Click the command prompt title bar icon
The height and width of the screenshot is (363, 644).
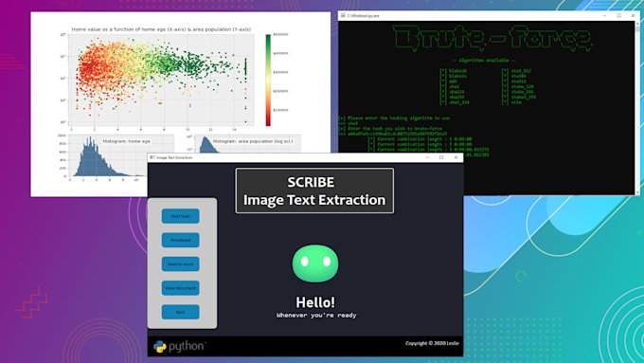pos(343,15)
